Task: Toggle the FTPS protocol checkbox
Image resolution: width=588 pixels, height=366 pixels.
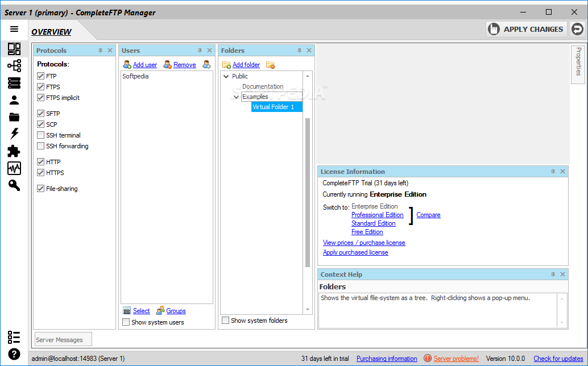Action: [40, 87]
